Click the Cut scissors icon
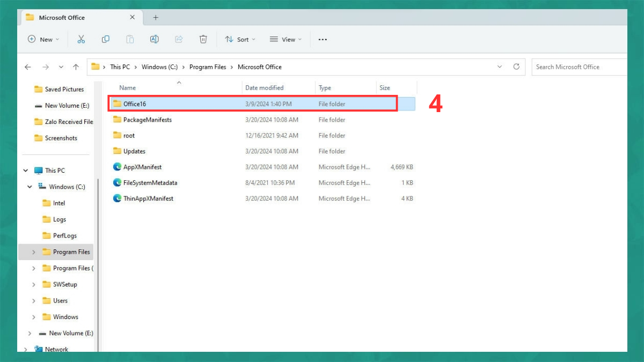The image size is (644, 362). coord(81,39)
